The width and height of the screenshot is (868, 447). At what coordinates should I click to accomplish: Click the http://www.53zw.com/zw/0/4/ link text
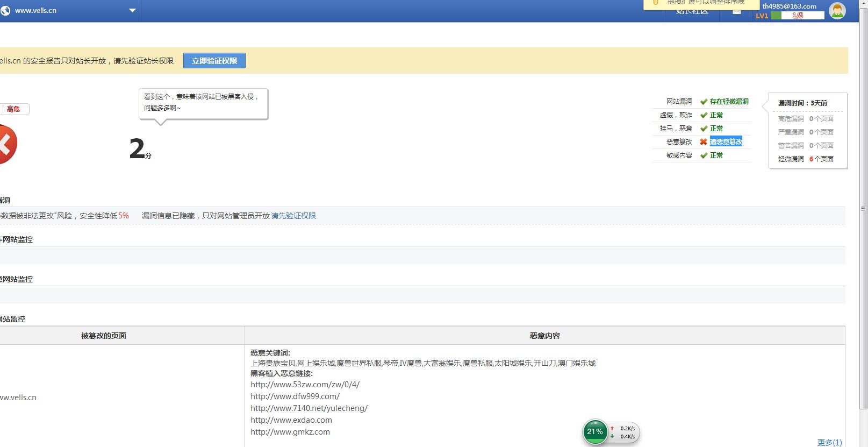pyautogui.click(x=305, y=385)
